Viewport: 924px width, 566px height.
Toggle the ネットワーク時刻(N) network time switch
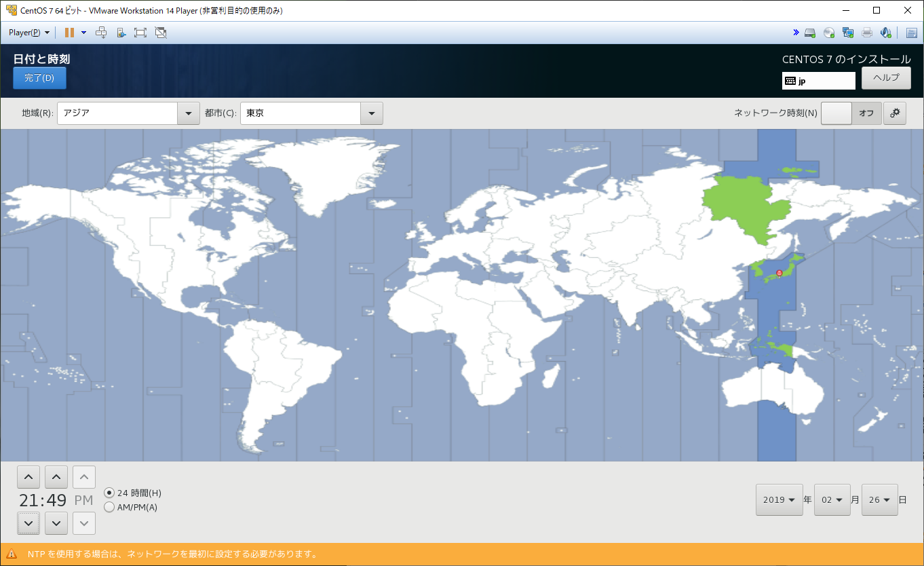coord(851,113)
